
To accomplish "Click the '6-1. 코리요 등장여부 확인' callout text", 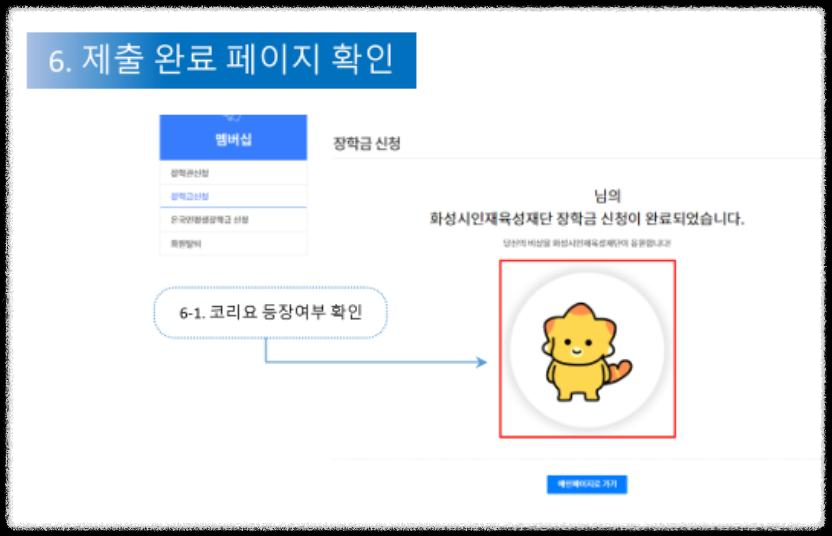I will coord(271,312).
